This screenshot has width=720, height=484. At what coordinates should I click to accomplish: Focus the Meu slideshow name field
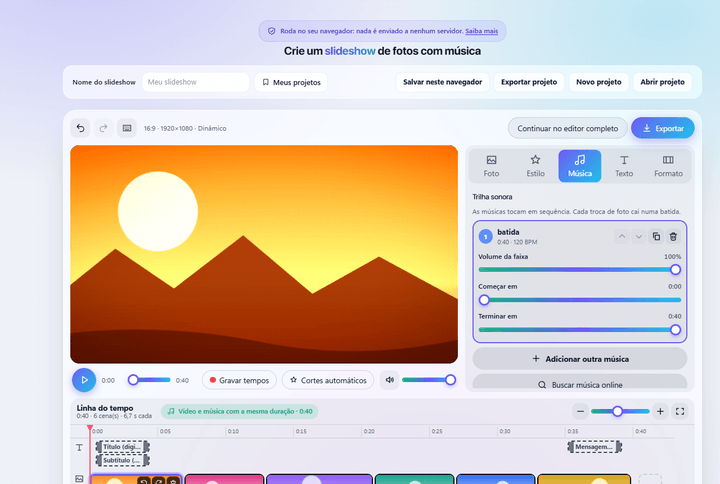pyautogui.click(x=196, y=82)
